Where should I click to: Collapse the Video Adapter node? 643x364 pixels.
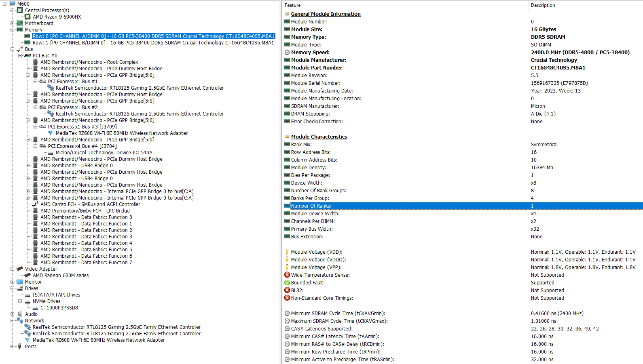click(x=13, y=269)
